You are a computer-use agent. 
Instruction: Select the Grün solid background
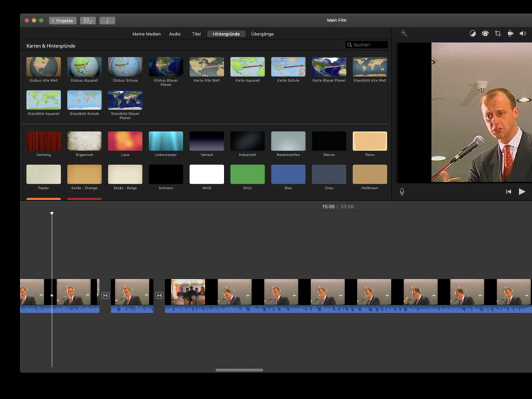coord(247,174)
